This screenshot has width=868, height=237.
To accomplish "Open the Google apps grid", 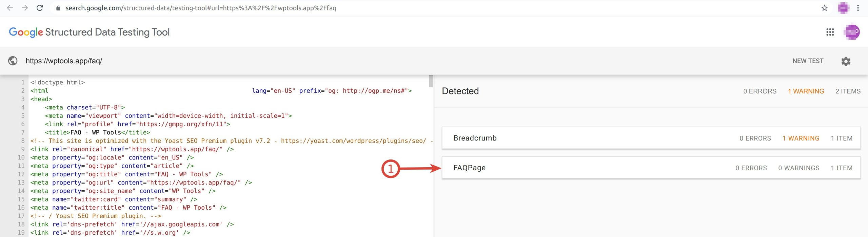I will [x=830, y=32].
